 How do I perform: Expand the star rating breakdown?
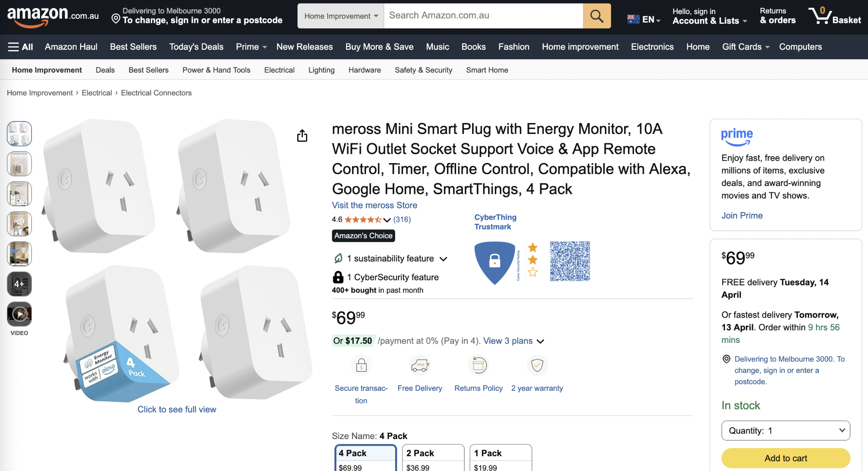(386, 220)
